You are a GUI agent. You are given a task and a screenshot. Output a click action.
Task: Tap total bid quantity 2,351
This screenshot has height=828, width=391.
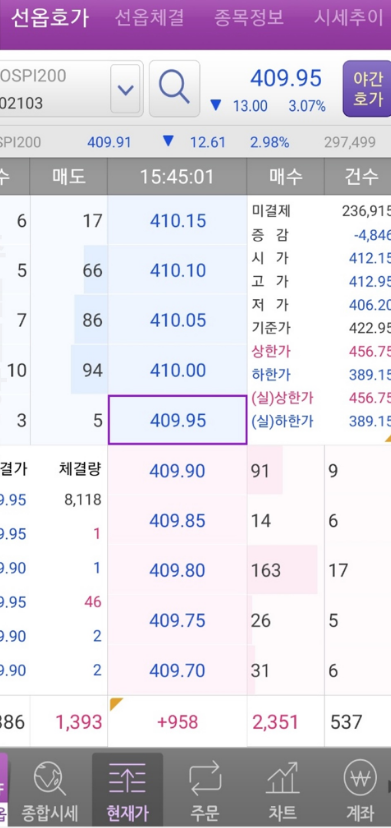point(275,722)
